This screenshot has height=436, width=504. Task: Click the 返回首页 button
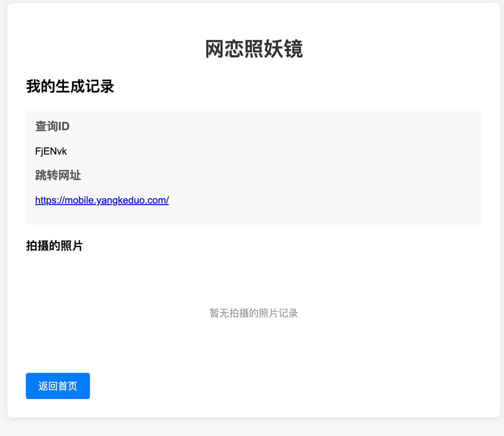pos(58,386)
